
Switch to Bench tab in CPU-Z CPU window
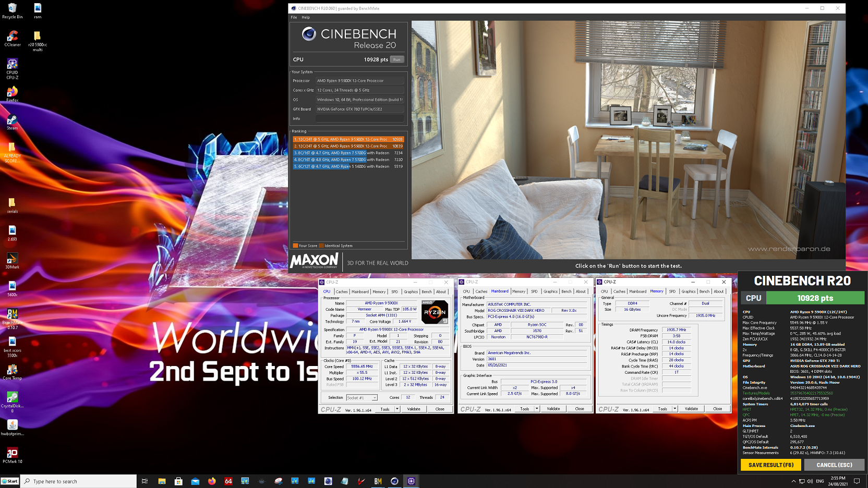pyautogui.click(x=427, y=292)
